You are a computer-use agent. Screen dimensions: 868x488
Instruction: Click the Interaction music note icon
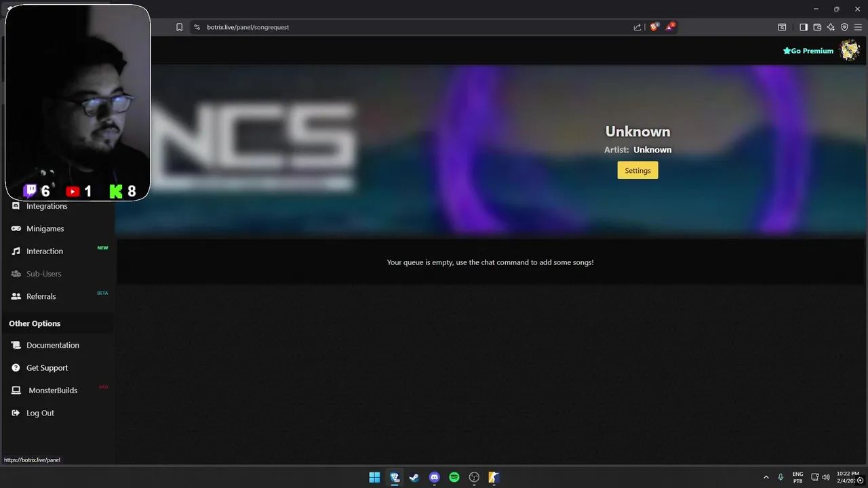(16, 251)
